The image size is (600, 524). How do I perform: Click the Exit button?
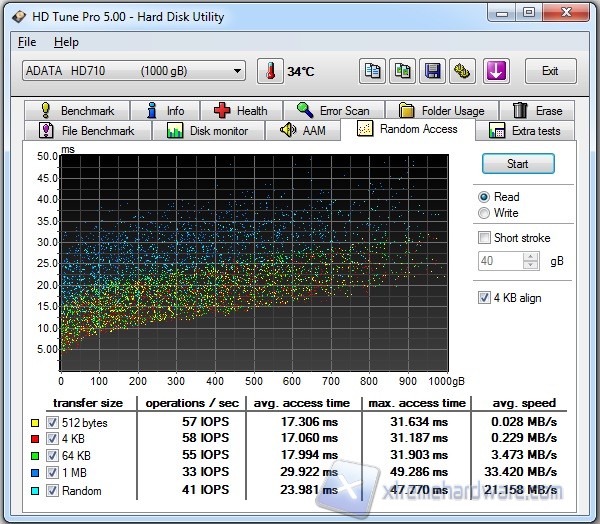(550, 71)
